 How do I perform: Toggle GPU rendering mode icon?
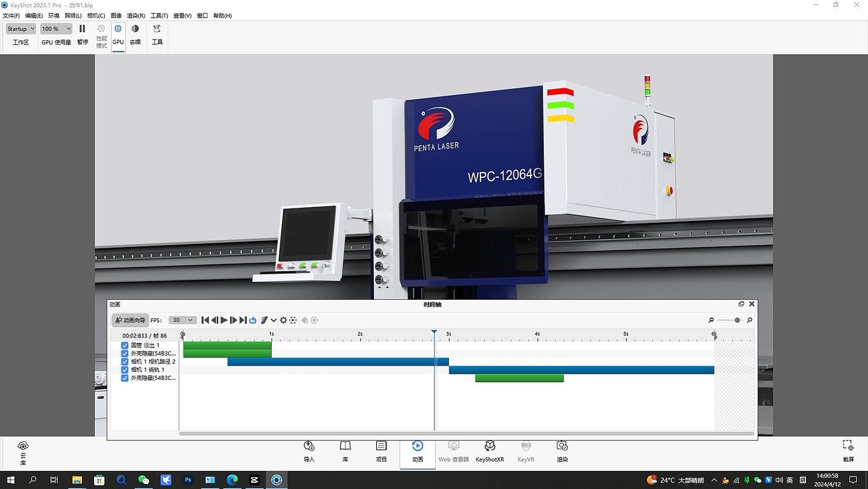(118, 29)
